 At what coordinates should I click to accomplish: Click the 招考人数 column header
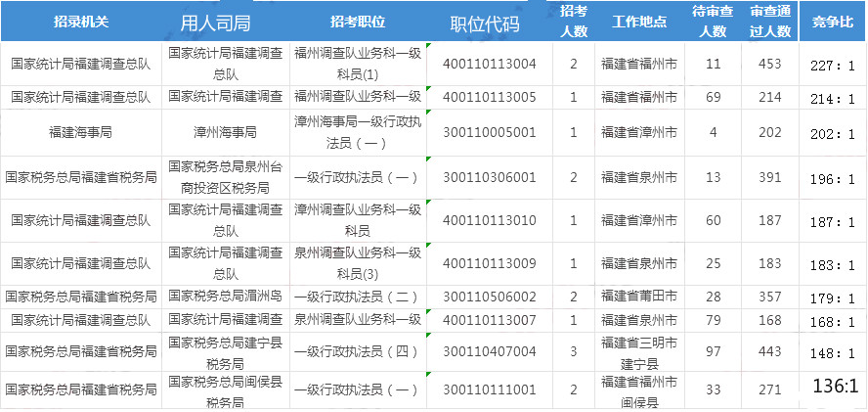point(574,22)
